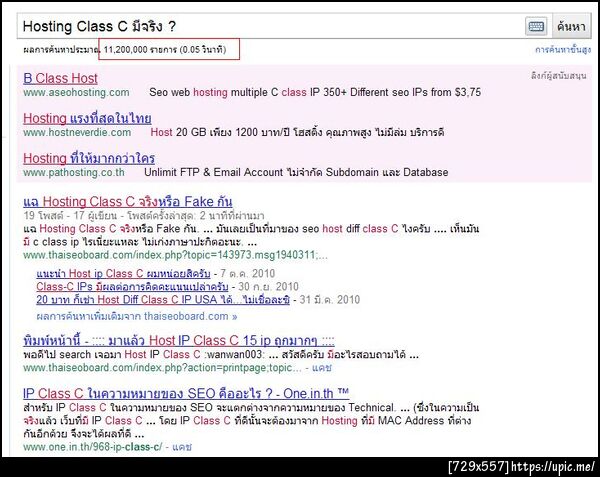Click the 19 โพสต์ - 17 ผู้เขียน info line

pos(143,216)
